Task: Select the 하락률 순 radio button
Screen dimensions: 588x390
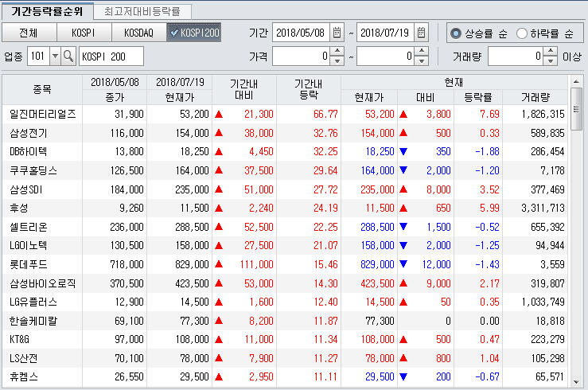Action: pos(522,33)
